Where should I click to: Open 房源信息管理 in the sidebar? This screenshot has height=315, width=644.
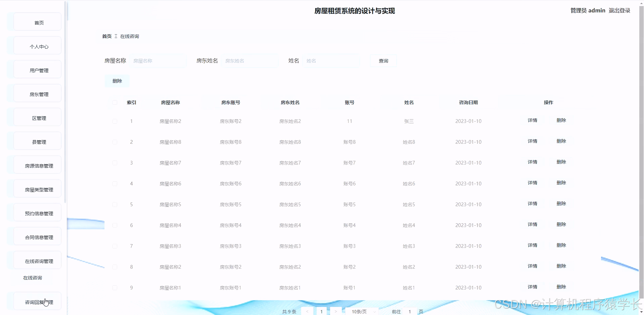[37, 165]
